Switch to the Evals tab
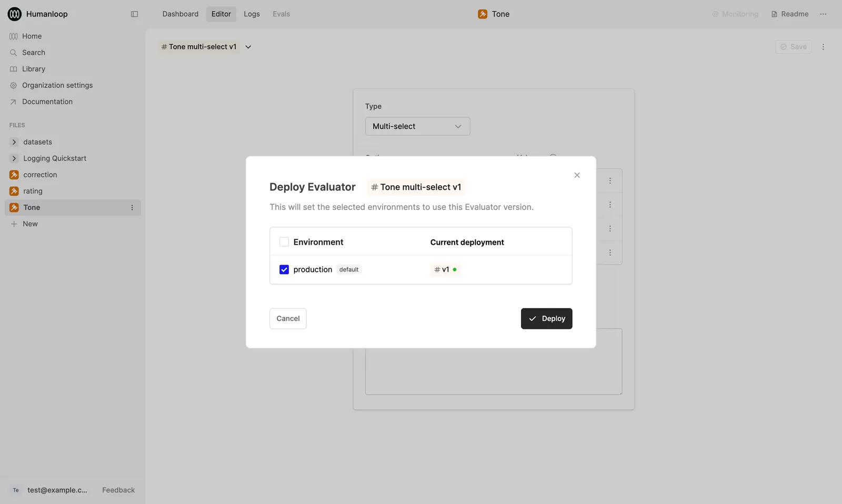 [x=281, y=14]
